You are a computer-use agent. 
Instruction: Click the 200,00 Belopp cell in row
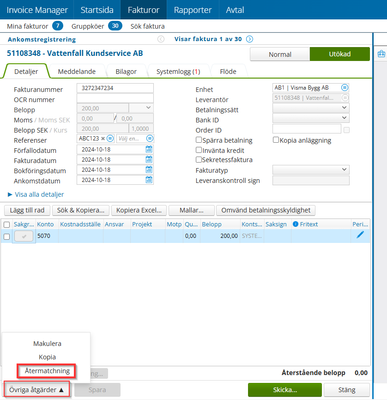point(220,236)
